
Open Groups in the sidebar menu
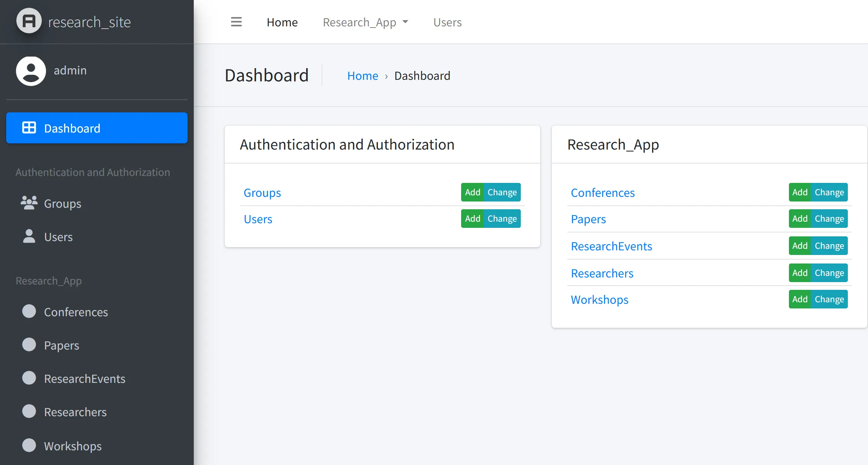97,203
